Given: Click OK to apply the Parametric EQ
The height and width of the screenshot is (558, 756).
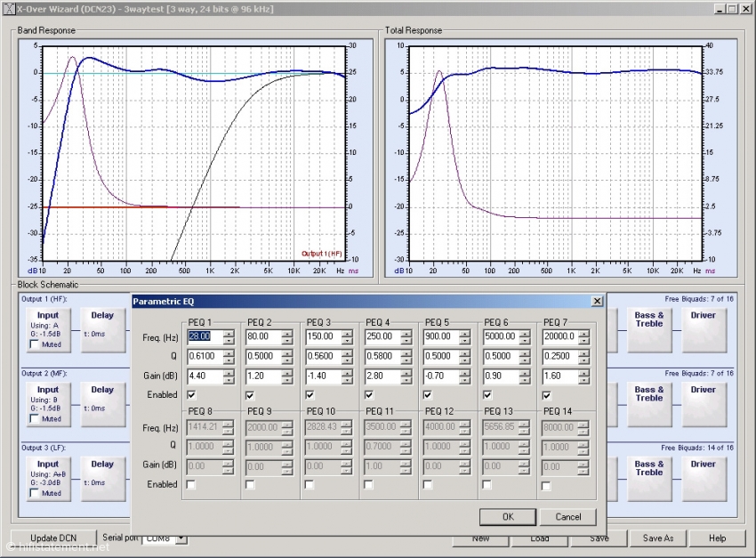Looking at the screenshot, I should pyautogui.click(x=507, y=517).
